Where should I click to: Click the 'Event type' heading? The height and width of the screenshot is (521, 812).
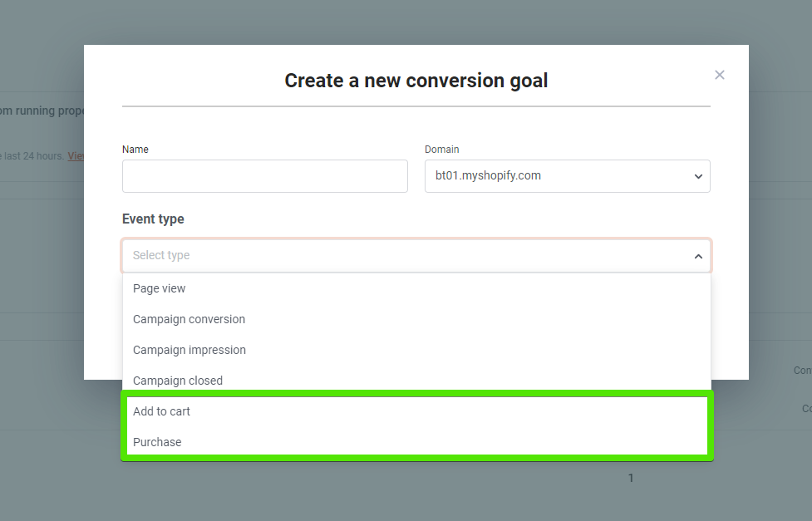[x=153, y=219]
